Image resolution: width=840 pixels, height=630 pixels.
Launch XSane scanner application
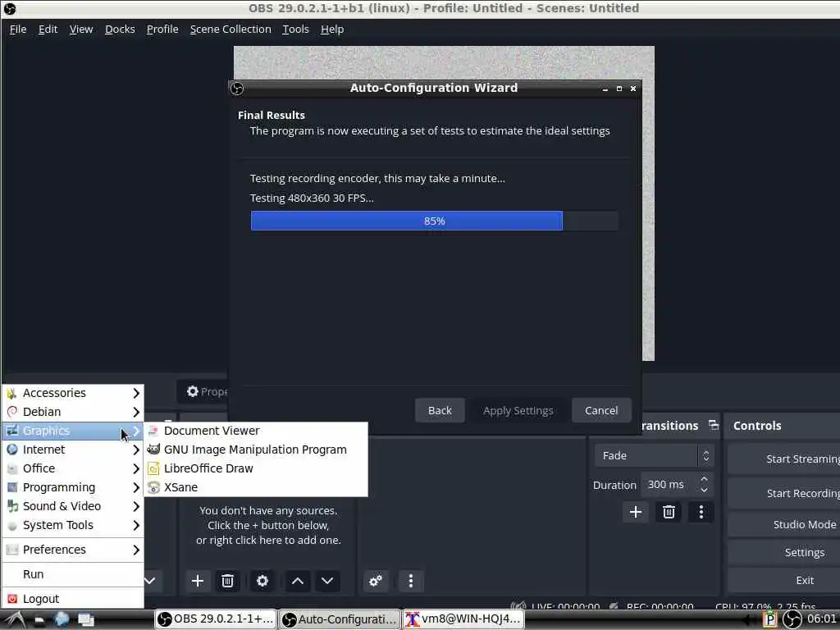click(x=256, y=487)
